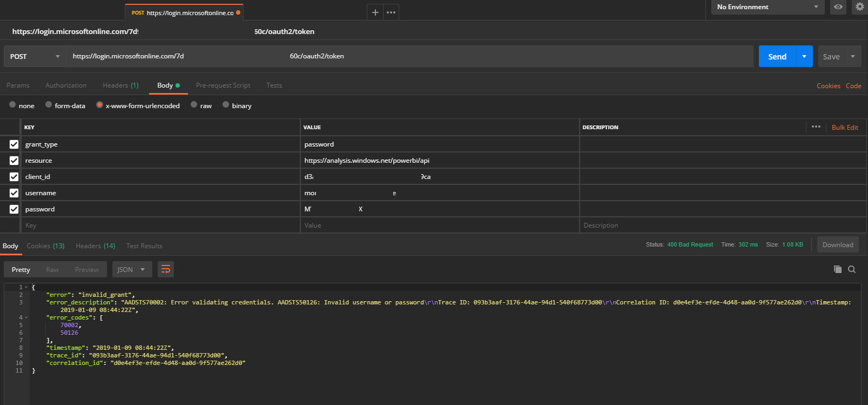Open response Headers (14) tab
The image size is (868, 405).
(96, 246)
